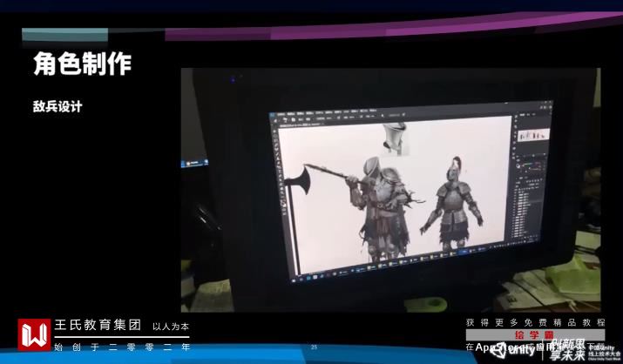Image resolution: width=623 pixels, height=364 pixels.
Task: Select the highlighted active app on the Windows taskbar
Action: pyautogui.click(x=462, y=252)
